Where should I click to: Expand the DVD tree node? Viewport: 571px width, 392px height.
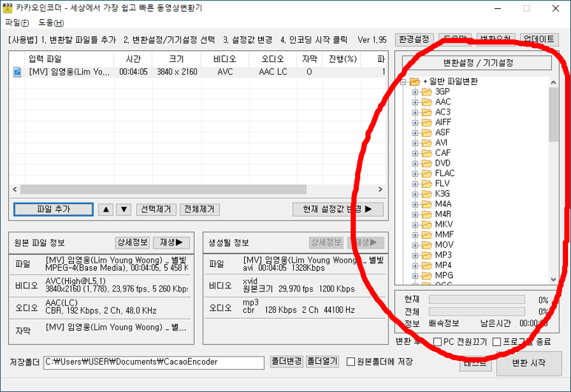pos(415,163)
